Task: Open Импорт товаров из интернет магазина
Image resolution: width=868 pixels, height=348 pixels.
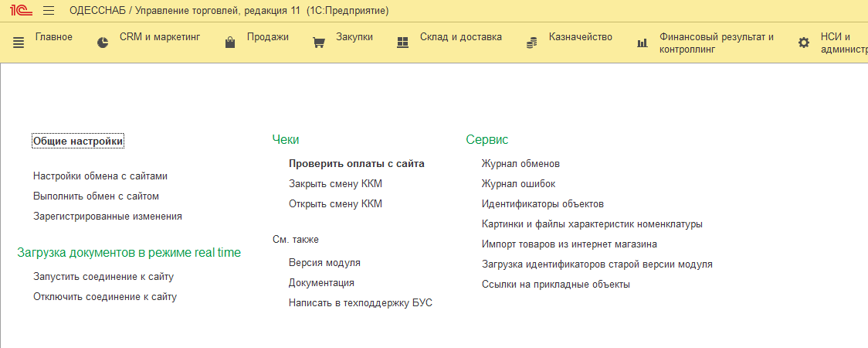Action: click(x=569, y=244)
